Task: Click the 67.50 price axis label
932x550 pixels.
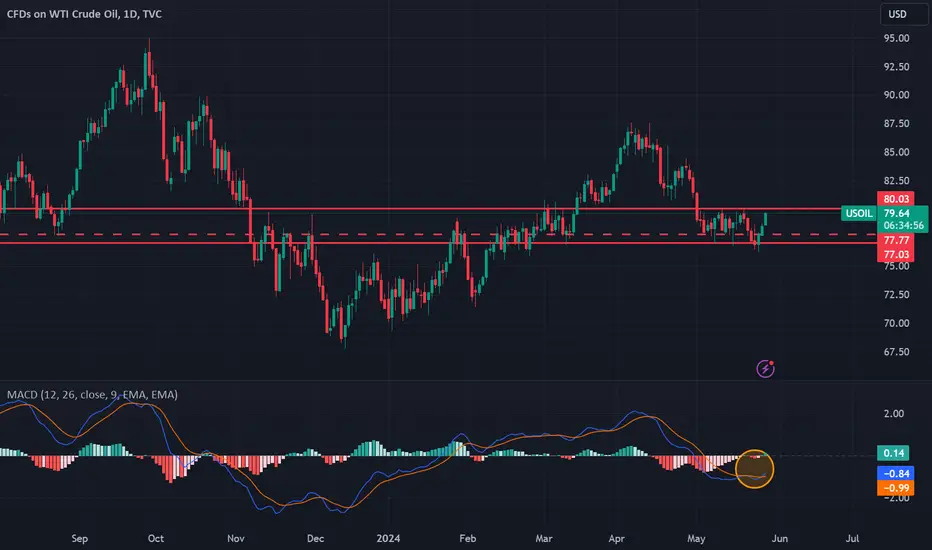Action: 896,352
